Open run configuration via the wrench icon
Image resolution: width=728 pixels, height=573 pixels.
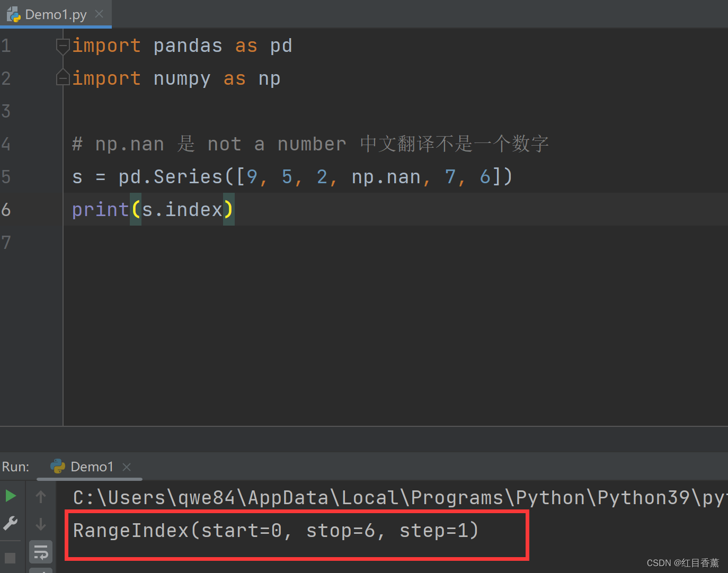click(11, 524)
